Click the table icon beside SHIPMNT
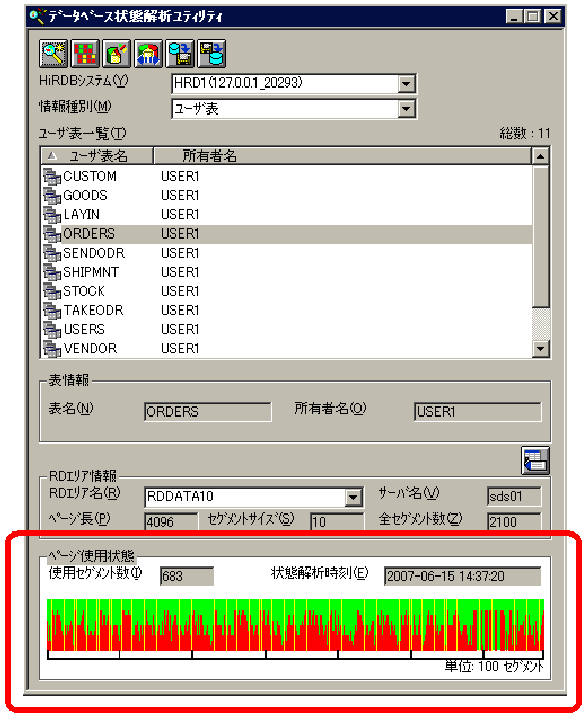Image resolution: width=586 pixels, height=717 pixels. (x=52, y=273)
